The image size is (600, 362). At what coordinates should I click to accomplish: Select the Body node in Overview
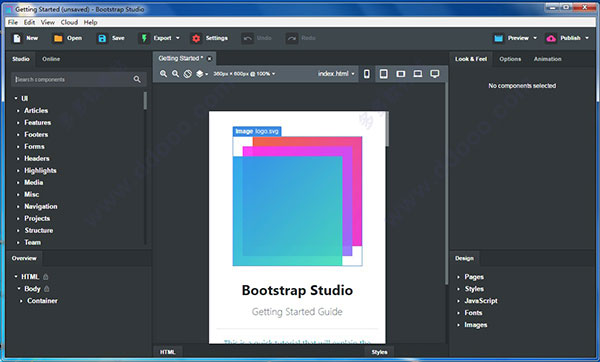click(x=33, y=289)
